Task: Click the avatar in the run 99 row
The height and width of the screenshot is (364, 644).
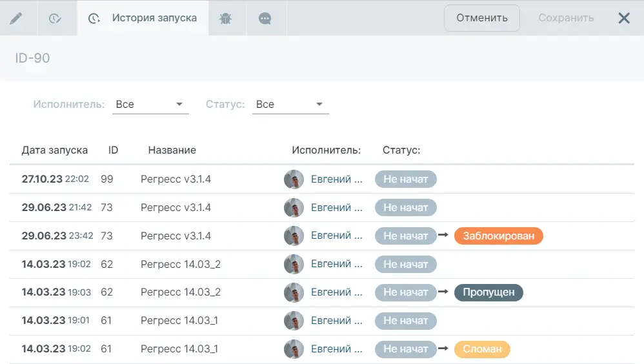Action: coord(294,179)
